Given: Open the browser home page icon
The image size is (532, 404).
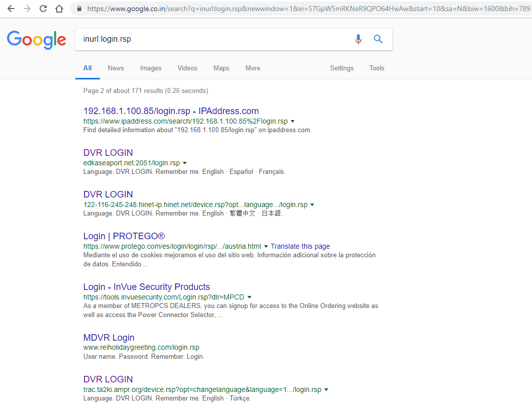Looking at the screenshot, I should pos(59,9).
